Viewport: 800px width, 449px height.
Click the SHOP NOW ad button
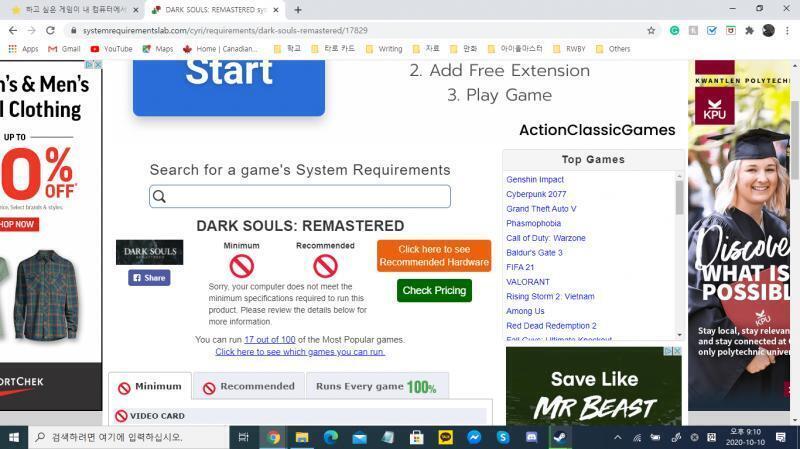click(x=18, y=224)
